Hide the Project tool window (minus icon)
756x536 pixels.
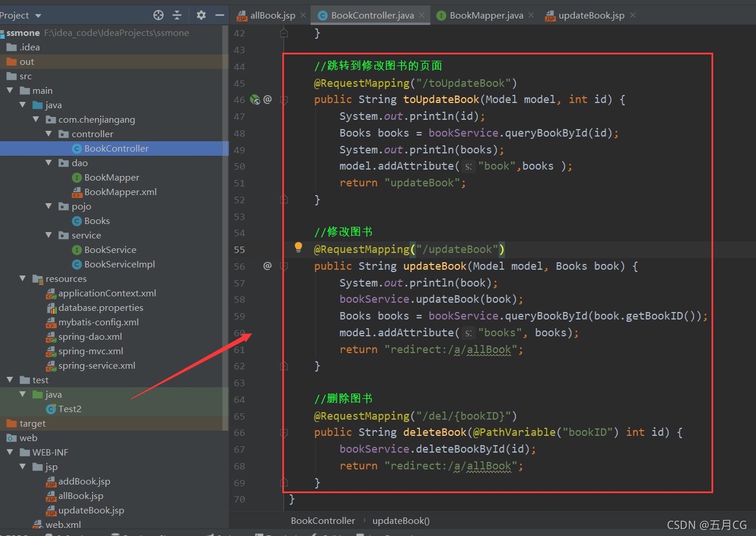219,15
